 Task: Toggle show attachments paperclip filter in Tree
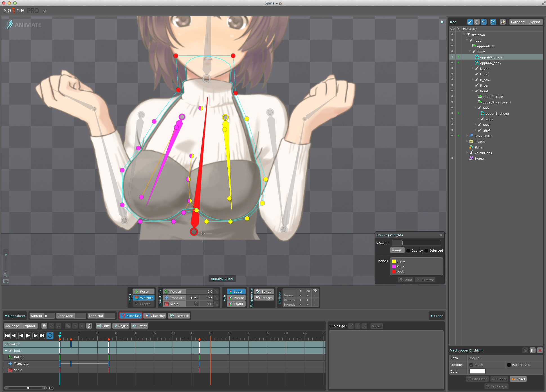pyautogui.click(x=484, y=22)
